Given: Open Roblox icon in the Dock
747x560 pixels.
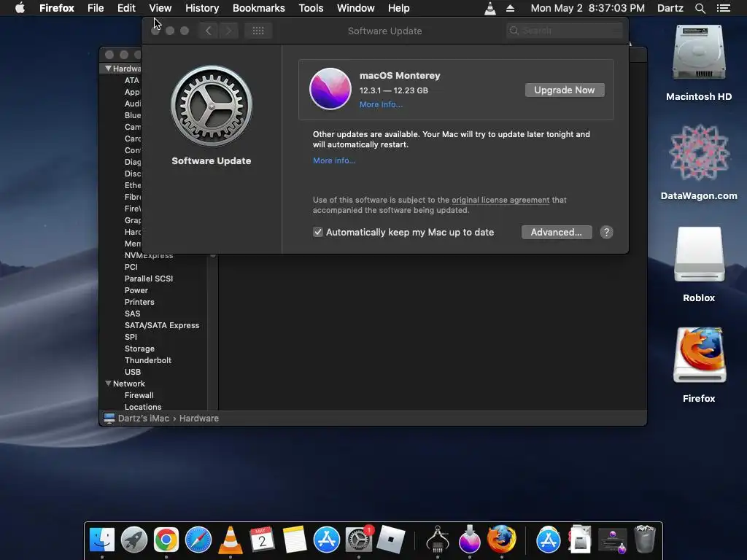Looking at the screenshot, I should tap(391, 540).
